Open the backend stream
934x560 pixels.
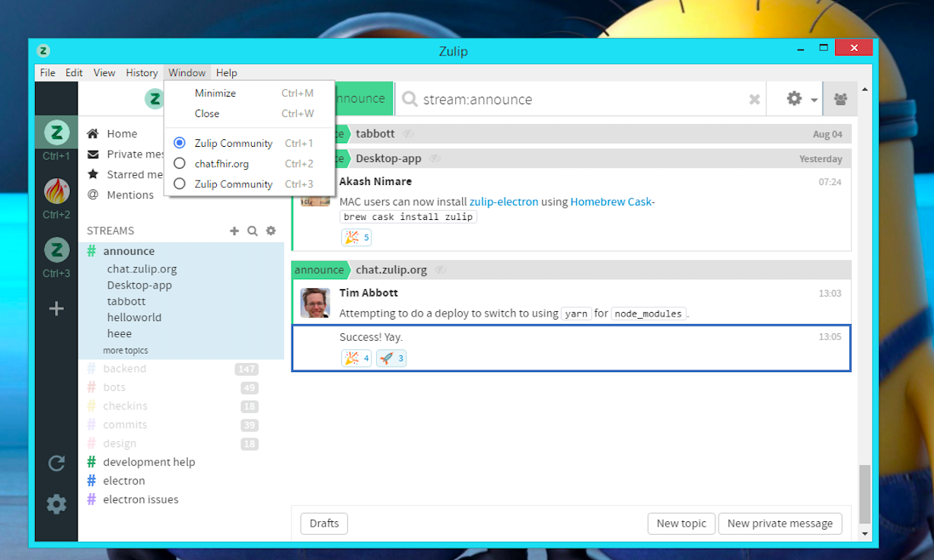[x=125, y=368]
